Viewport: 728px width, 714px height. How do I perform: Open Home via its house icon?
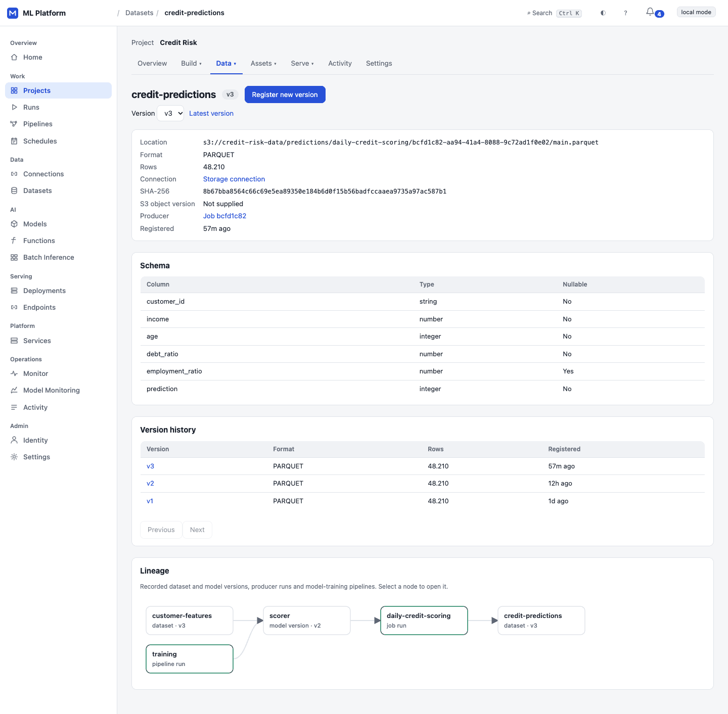(x=14, y=57)
